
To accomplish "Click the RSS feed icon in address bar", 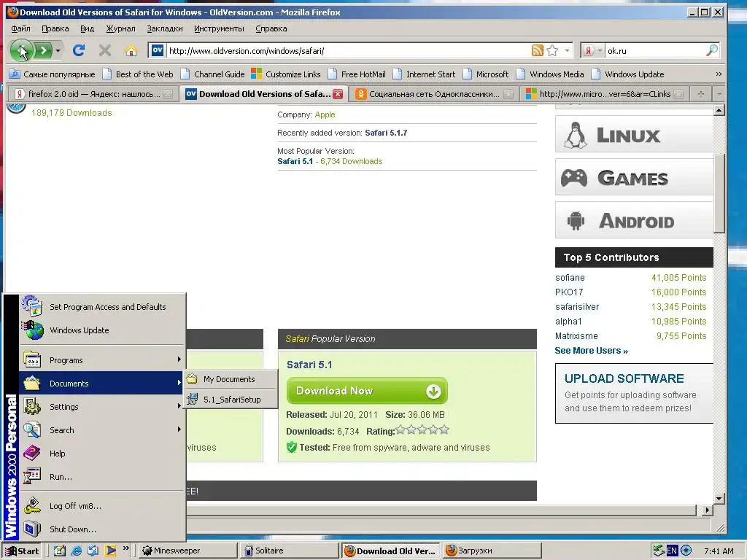I will 538,50.
